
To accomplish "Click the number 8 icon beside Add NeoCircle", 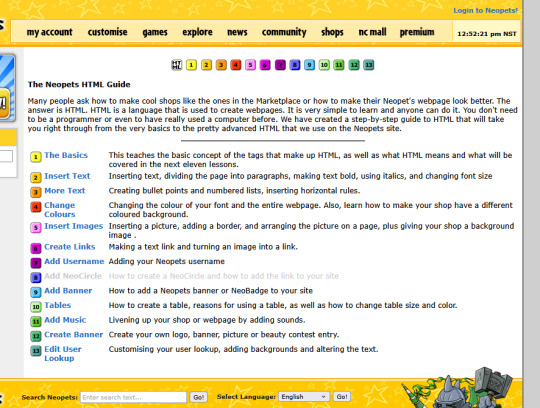I will click(36, 278).
